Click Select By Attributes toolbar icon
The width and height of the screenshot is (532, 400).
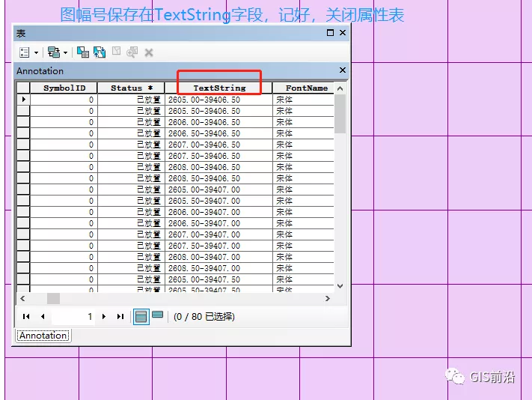[83, 52]
